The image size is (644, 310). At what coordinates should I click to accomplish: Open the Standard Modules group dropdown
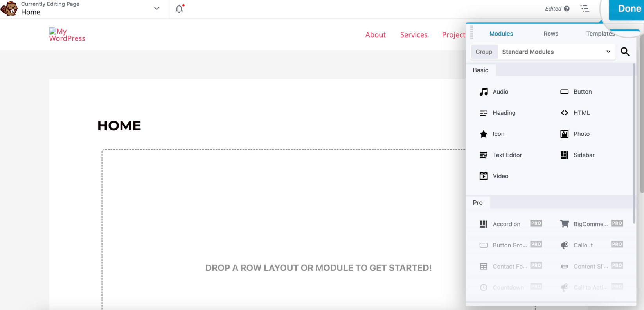pos(556,52)
